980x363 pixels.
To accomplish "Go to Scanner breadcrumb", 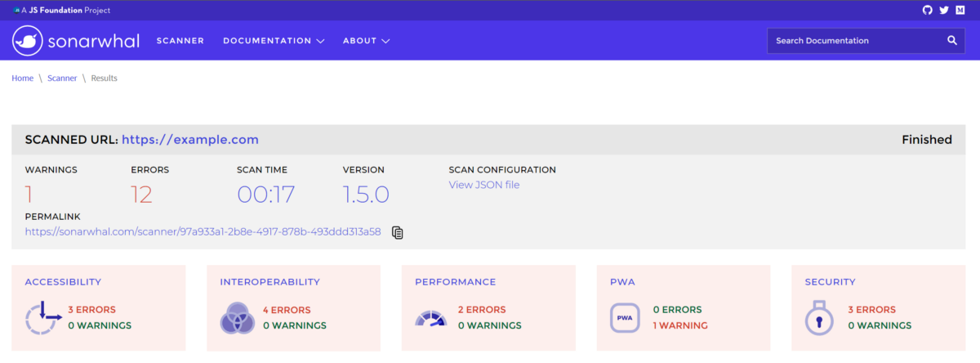I will (x=62, y=78).
